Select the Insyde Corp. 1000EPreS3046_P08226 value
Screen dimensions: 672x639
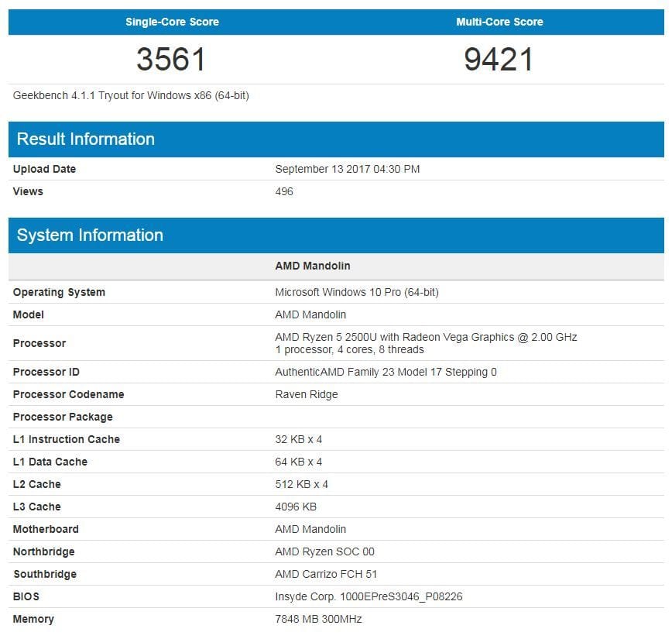pos(369,596)
